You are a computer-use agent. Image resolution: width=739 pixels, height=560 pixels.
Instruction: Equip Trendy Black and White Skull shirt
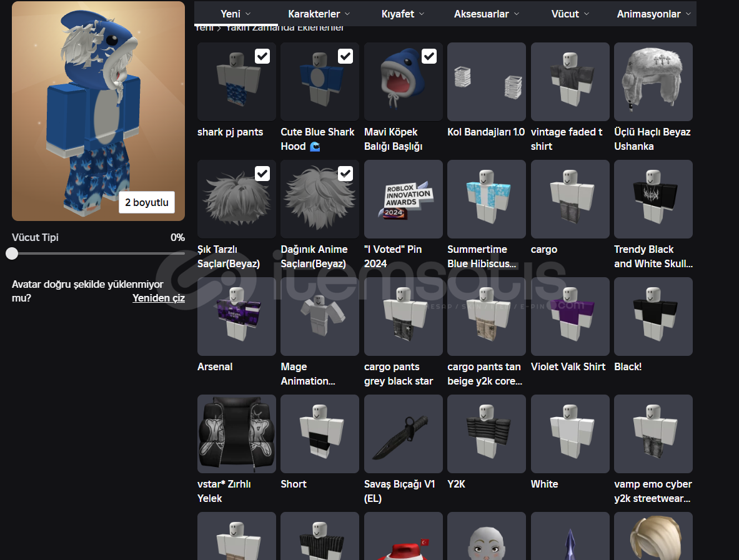click(653, 199)
